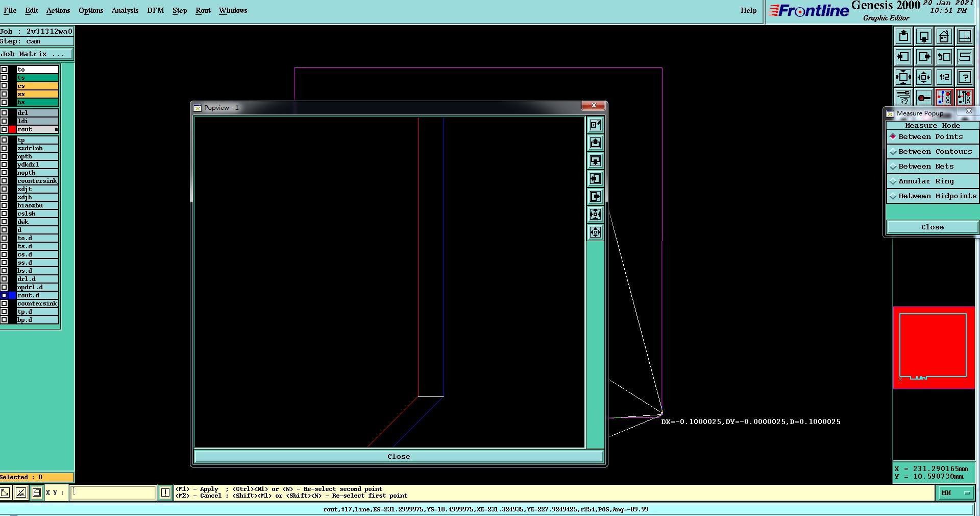This screenshot has height=516, width=980.
Task: Select the ts layer row
Action: click(x=37, y=78)
